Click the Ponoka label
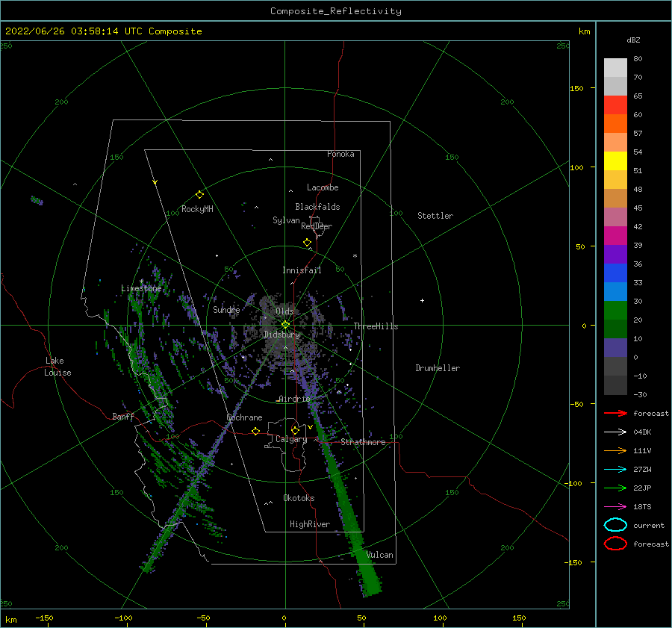Image resolution: width=672 pixels, height=628 pixels. (340, 154)
